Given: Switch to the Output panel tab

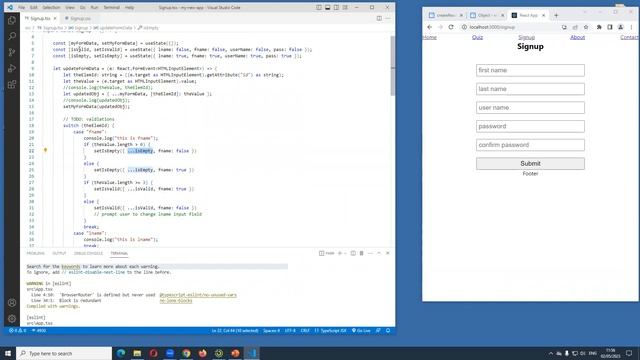Looking at the screenshot, I should click(59, 253).
